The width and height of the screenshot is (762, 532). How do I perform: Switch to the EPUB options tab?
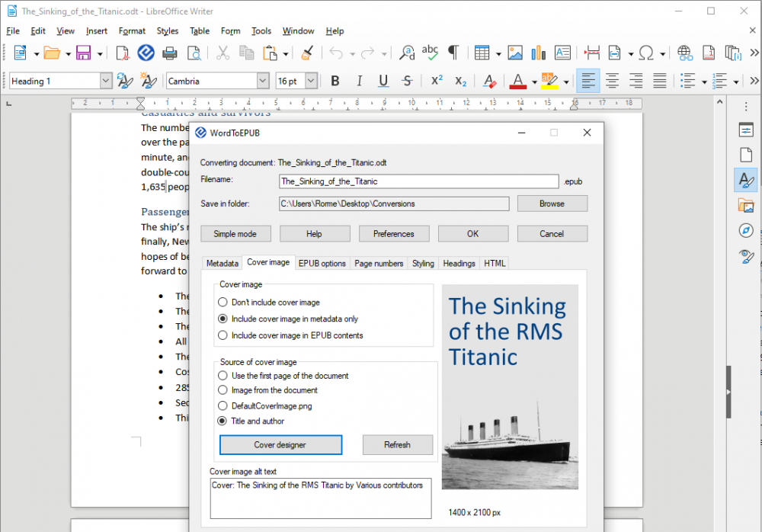tap(322, 263)
